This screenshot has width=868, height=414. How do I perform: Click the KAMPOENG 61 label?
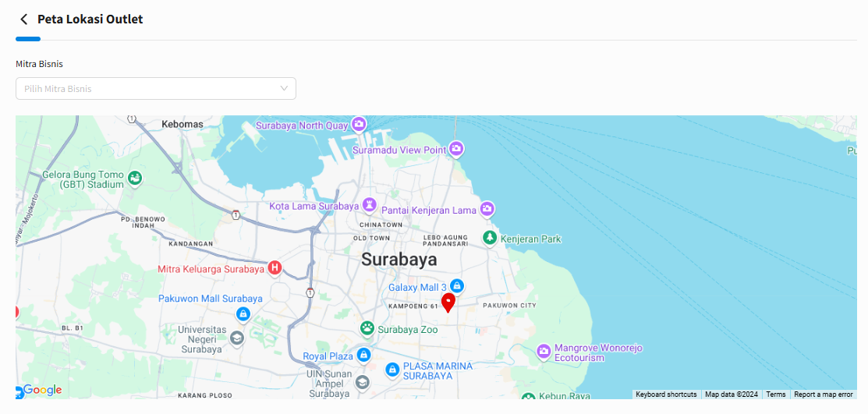pos(413,306)
